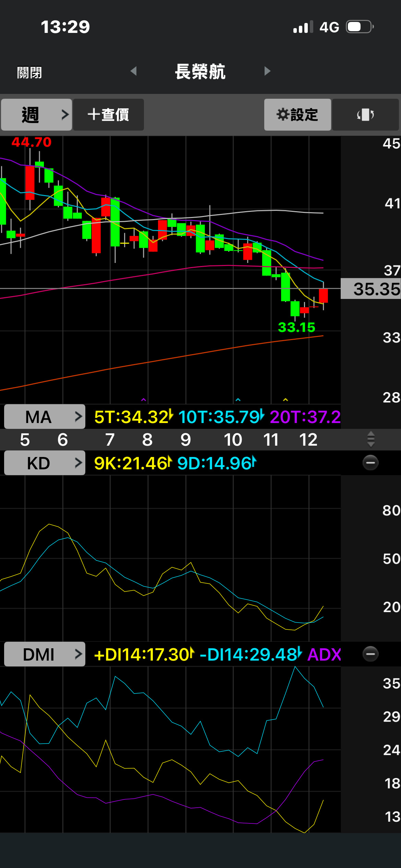Tap the 5T:34.32 moving average value
401x868 pixels.
point(134,417)
